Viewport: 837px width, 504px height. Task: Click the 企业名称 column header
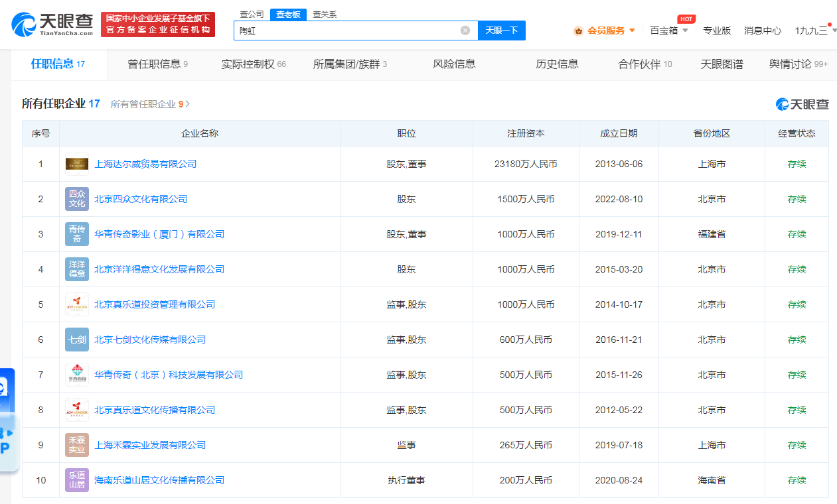click(x=200, y=133)
